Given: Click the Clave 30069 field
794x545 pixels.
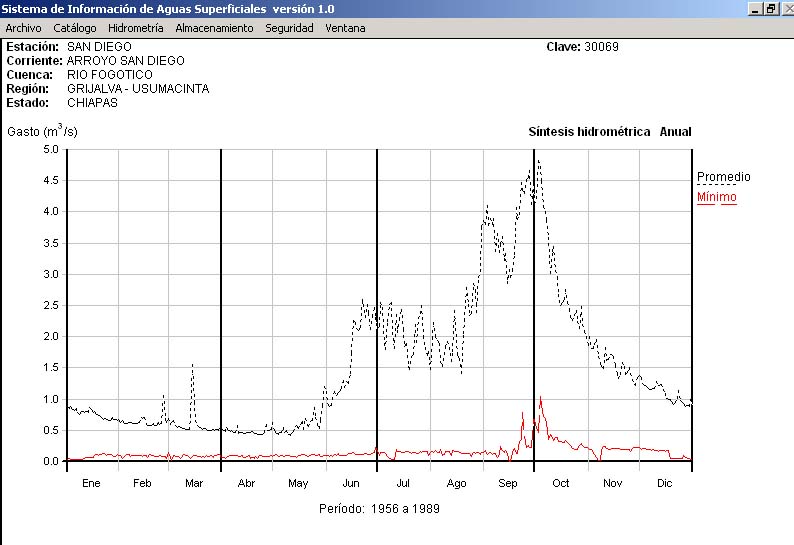Looking at the screenshot, I should coord(588,46).
